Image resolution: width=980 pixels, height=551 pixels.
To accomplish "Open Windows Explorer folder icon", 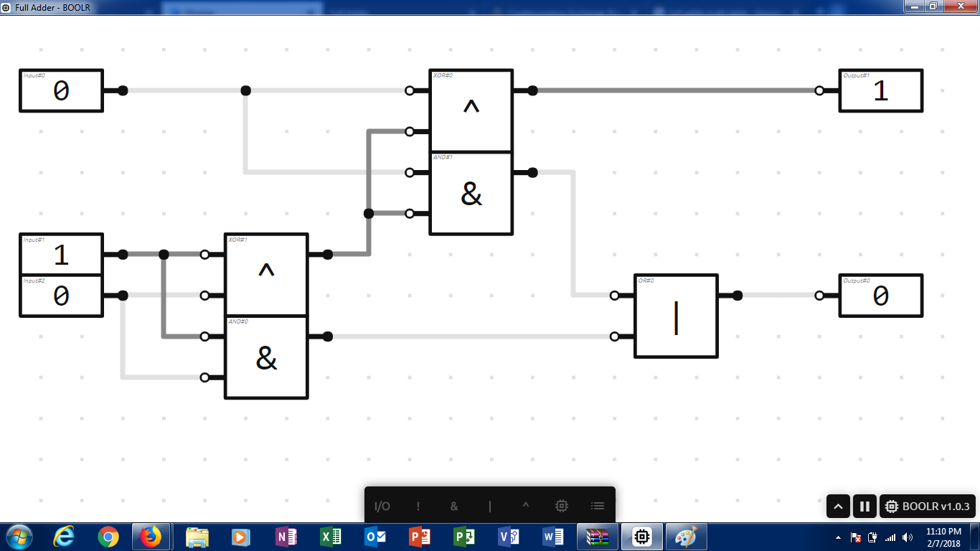I will pyautogui.click(x=197, y=536).
